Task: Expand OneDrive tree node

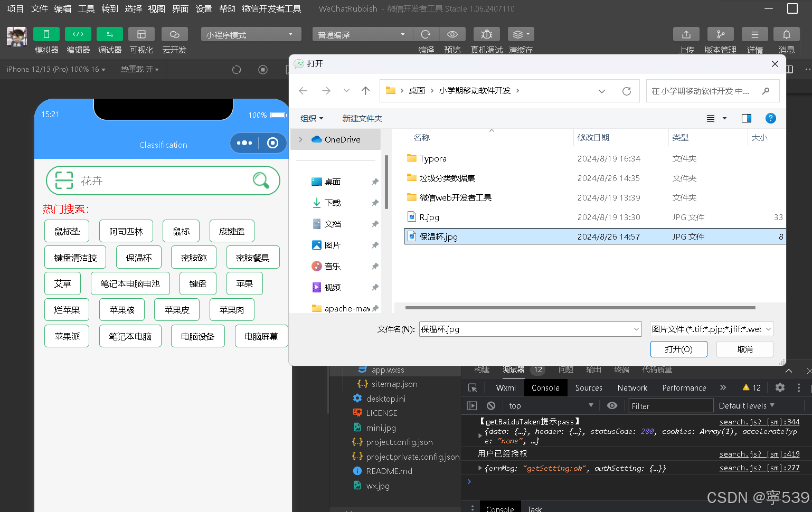Action: coord(300,139)
